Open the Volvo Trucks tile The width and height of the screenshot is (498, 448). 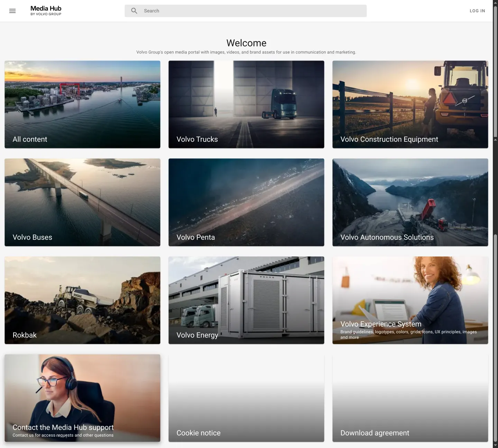[x=246, y=104]
